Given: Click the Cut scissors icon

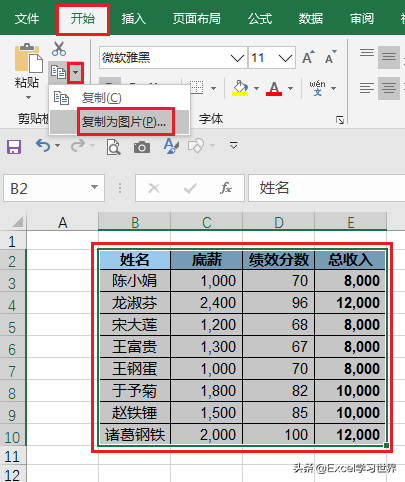Looking at the screenshot, I should click(59, 48).
